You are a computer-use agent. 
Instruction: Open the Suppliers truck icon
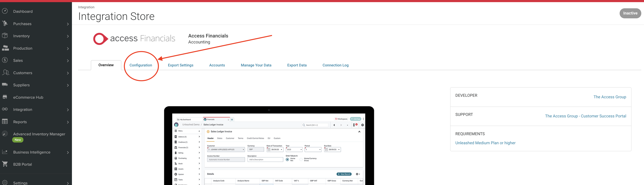5,85
